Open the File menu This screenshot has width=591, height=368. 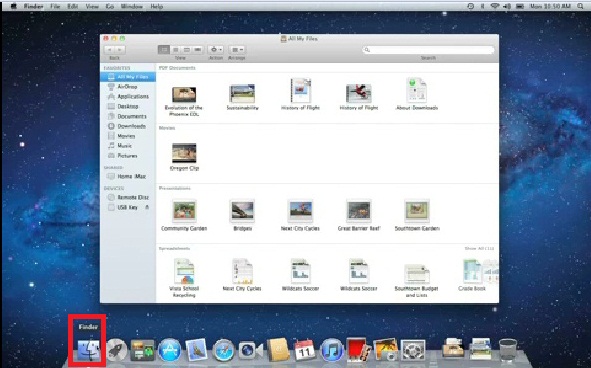pos(55,6)
